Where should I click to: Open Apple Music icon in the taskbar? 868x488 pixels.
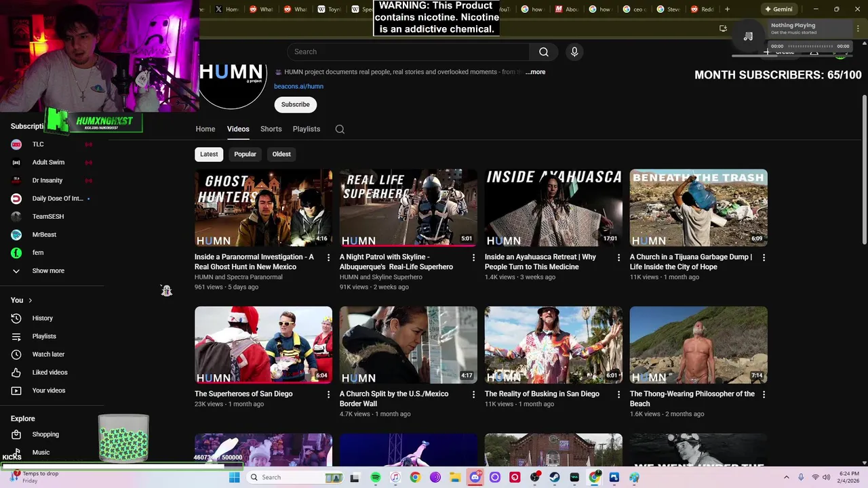click(x=395, y=477)
